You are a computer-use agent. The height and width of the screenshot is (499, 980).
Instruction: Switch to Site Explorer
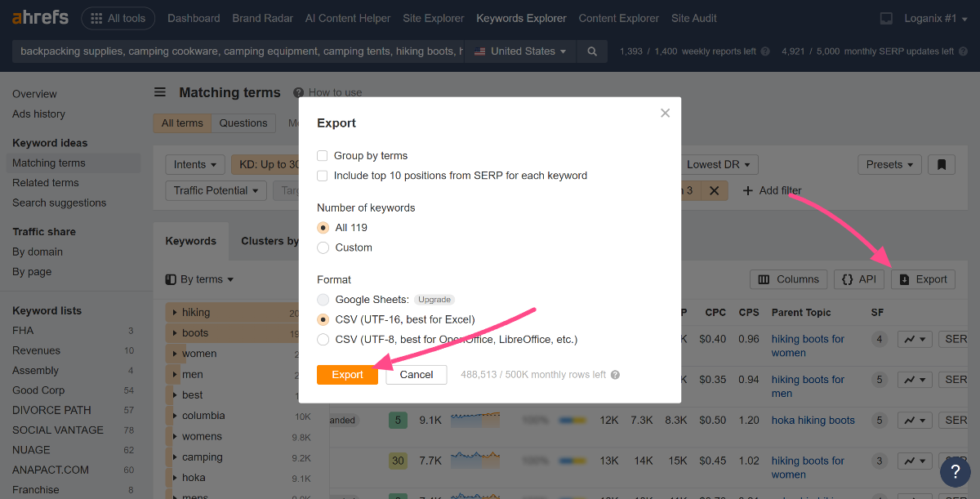pos(434,18)
